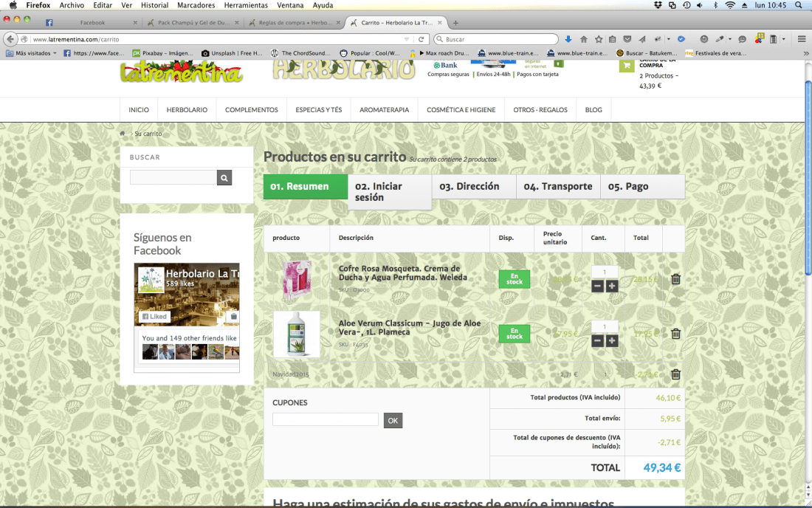Open AROMATERAPIA nav section
This screenshot has width=812, height=508.
click(385, 110)
